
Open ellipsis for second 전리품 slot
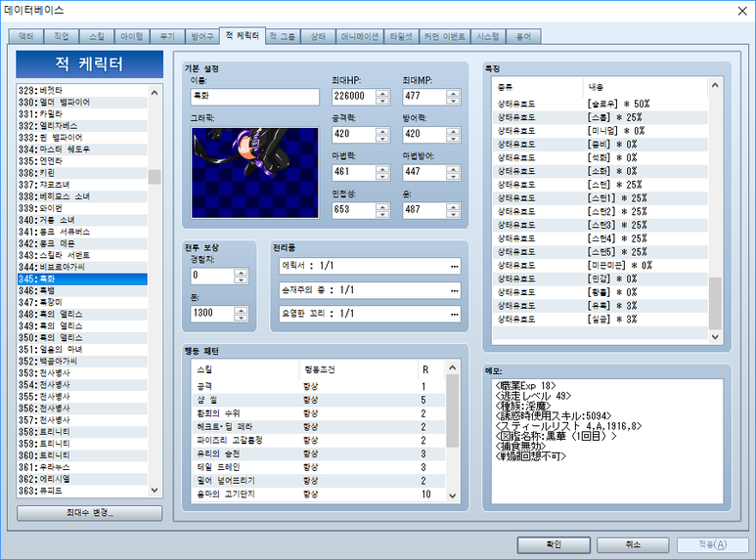[x=454, y=290]
